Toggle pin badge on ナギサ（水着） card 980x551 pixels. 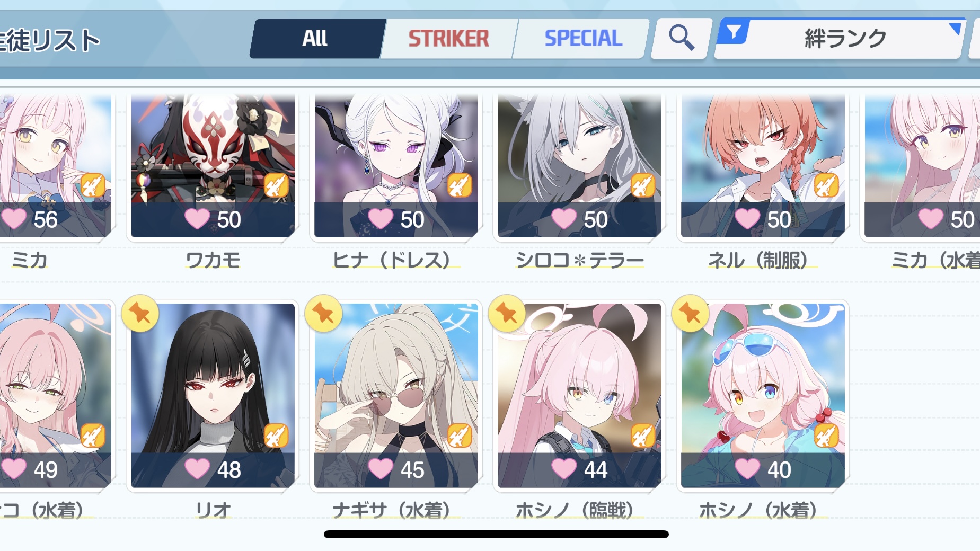(x=323, y=314)
